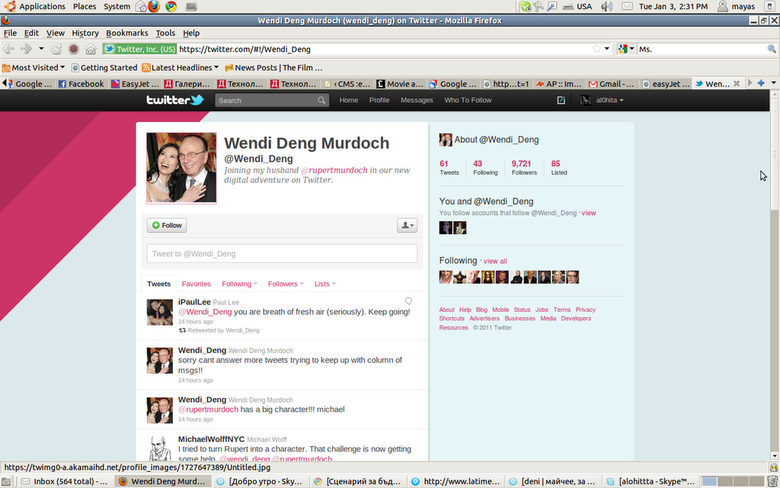Click the view all link next to Following

point(495,261)
